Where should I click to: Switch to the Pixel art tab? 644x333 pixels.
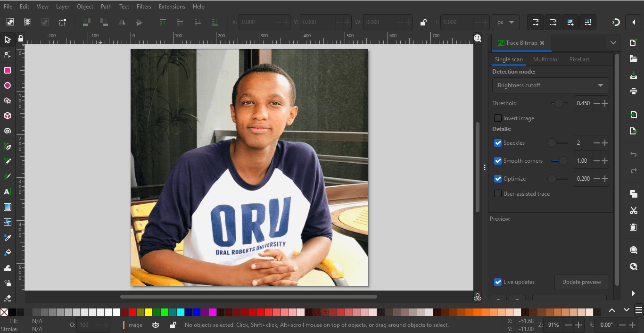579,59
